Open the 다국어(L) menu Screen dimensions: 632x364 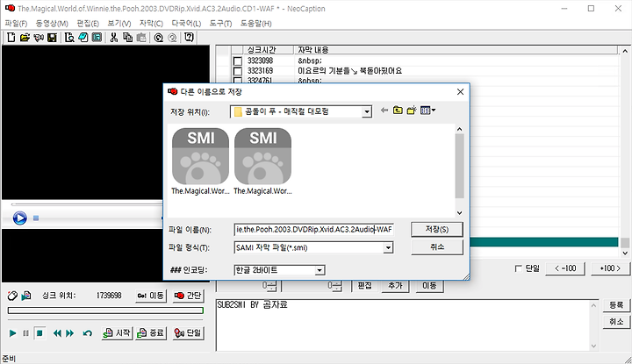pos(186,24)
